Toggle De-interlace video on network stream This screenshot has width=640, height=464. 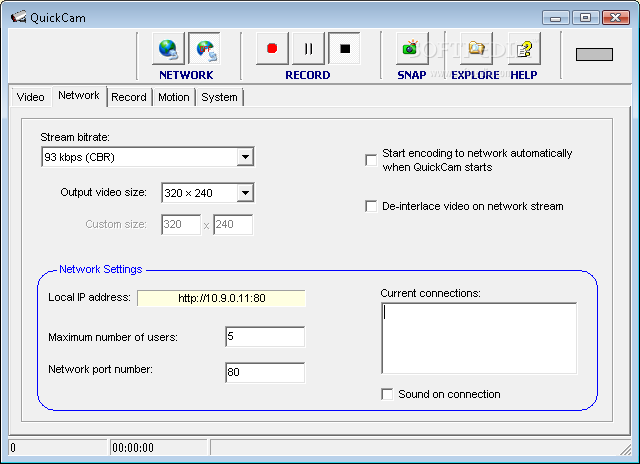371,206
